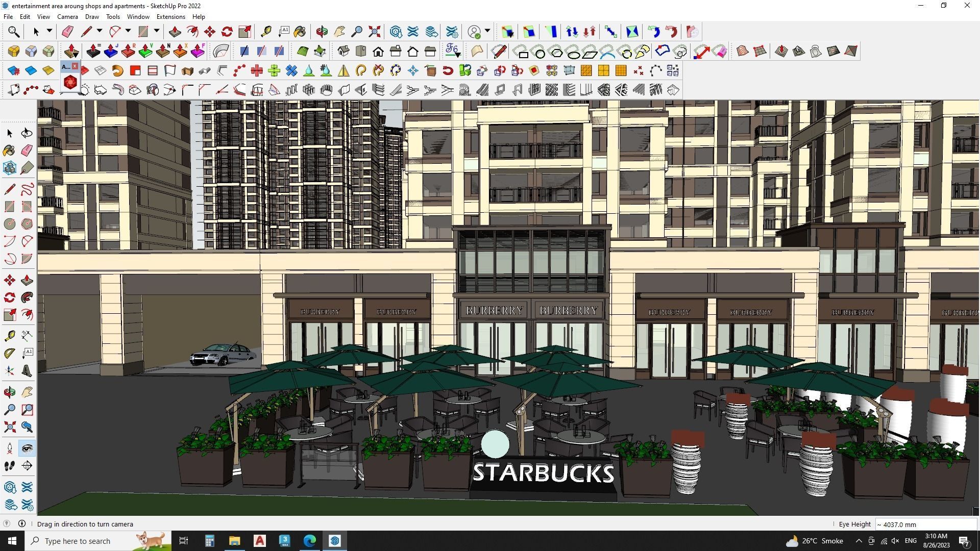Open Microsoft Edge from the taskbar
980x551 pixels.
click(310, 541)
